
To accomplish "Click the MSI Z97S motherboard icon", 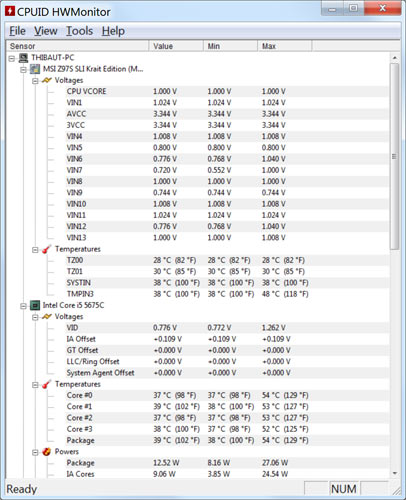I will (35, 69).
